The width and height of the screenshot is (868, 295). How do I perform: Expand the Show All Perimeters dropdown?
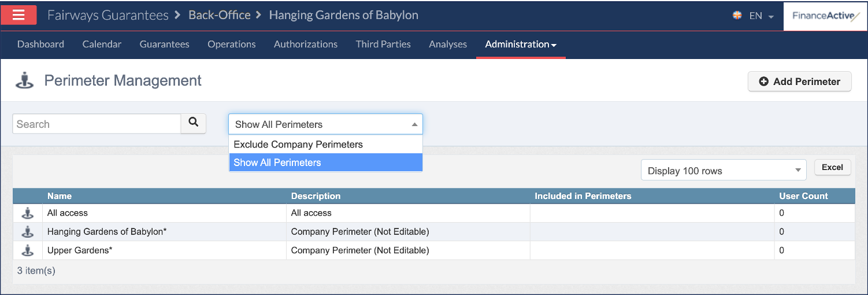click(325, 124)
